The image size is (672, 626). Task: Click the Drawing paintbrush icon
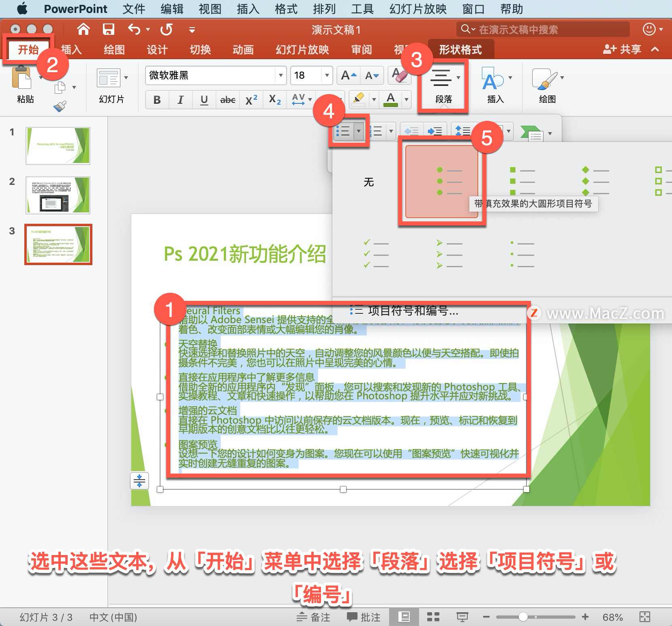point(544,79)
